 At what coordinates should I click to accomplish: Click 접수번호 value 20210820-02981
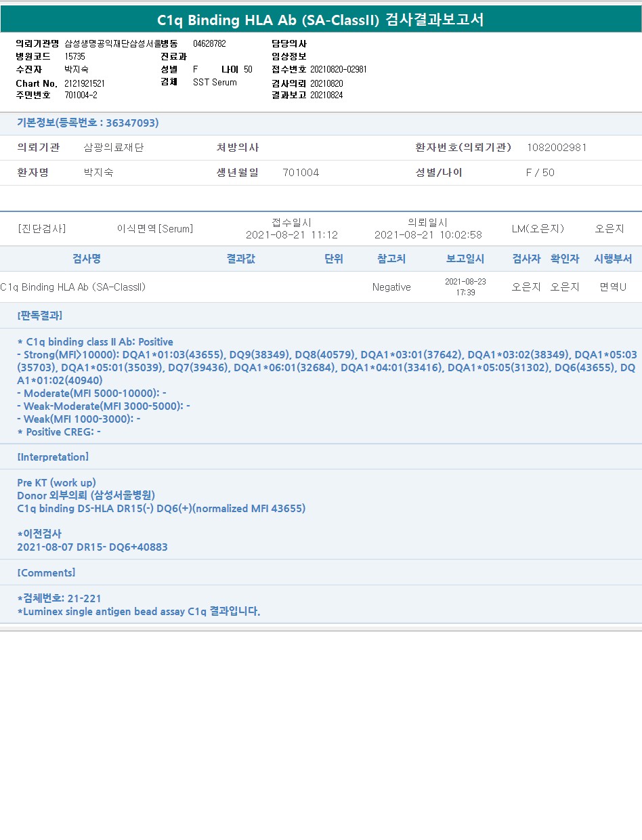pos(339,69)
